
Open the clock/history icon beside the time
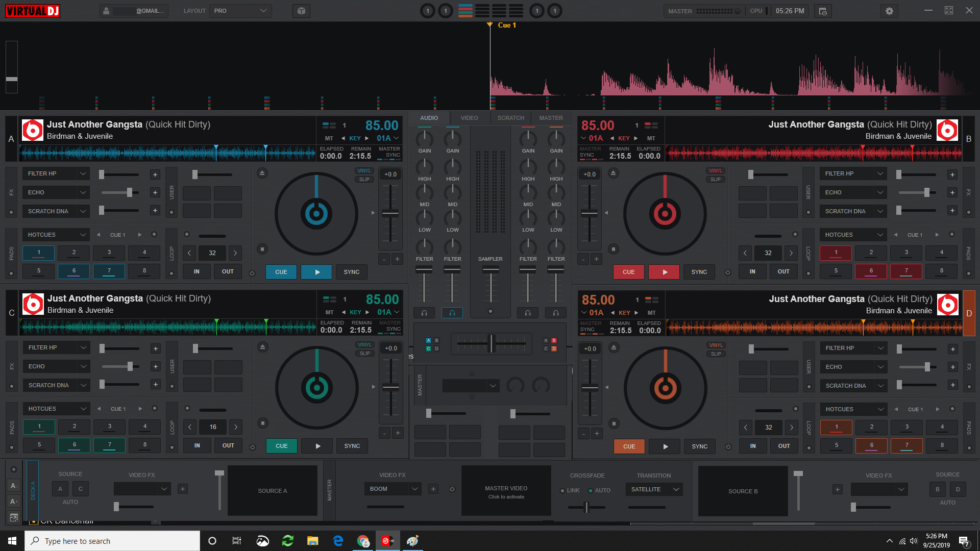pos(823,11)
